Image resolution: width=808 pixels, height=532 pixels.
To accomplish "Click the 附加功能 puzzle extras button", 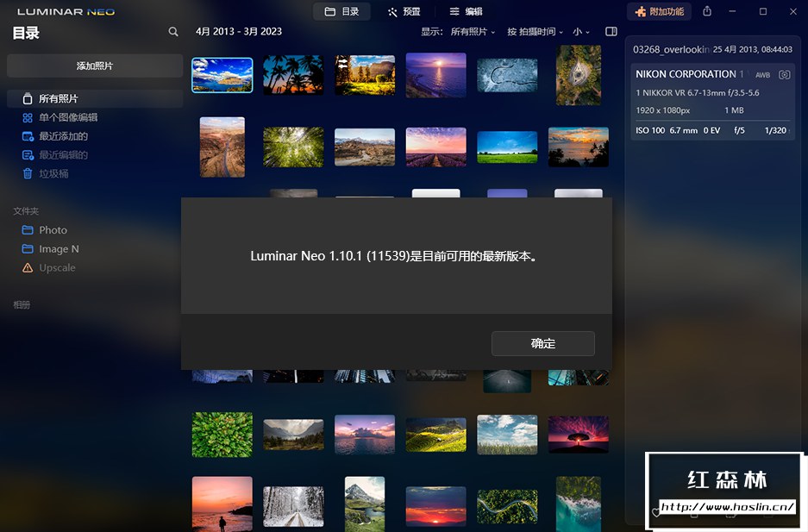I will point(660,11).
